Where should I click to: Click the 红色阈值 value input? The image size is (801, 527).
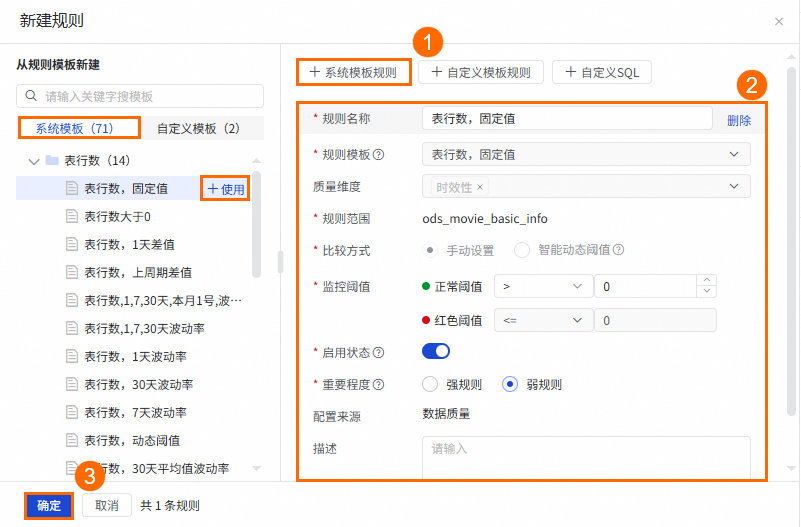[655, 320]
